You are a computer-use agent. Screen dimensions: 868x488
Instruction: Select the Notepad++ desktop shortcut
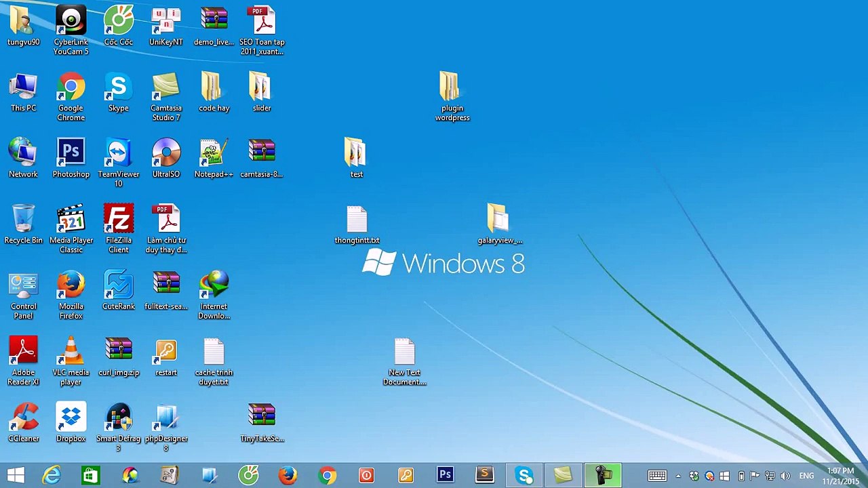coord(214,159)
